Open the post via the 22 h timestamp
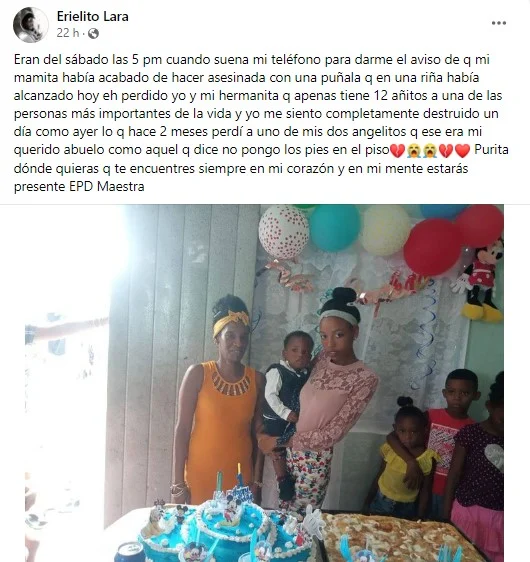The height and width of the screenshot is (562, 530). [68, 33]
